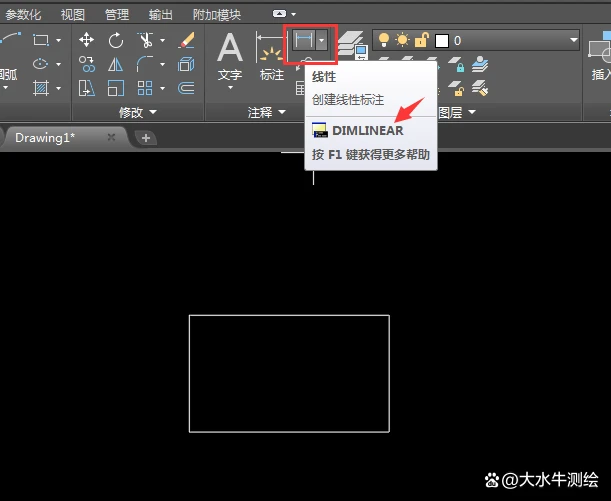Select the Ellipse draw tool

(x=41, y=64)
